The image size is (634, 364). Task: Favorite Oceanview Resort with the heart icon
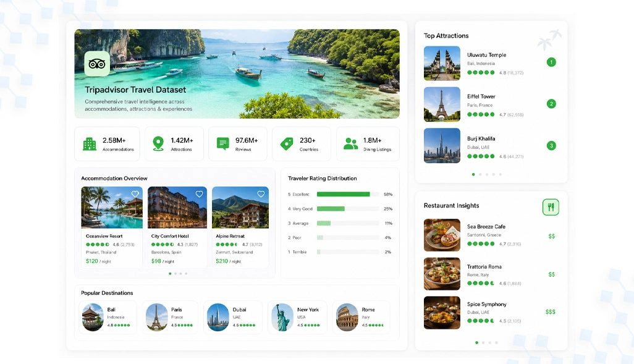coord(135,194)
